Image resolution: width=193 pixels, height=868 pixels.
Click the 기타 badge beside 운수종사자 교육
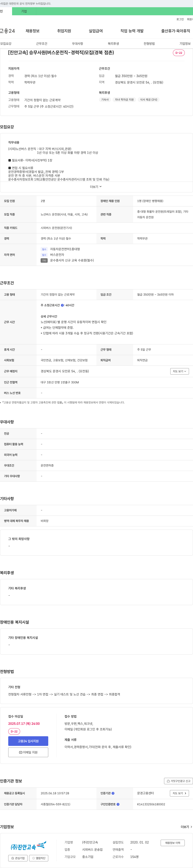point(44,260)
